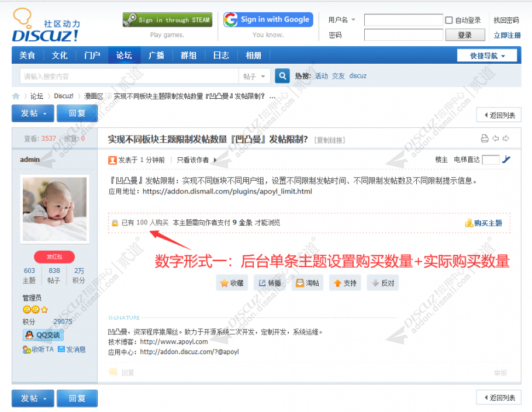532x412 pixels.
Task: Click the 立即注册 register link
Action: [x=507, y=35]
